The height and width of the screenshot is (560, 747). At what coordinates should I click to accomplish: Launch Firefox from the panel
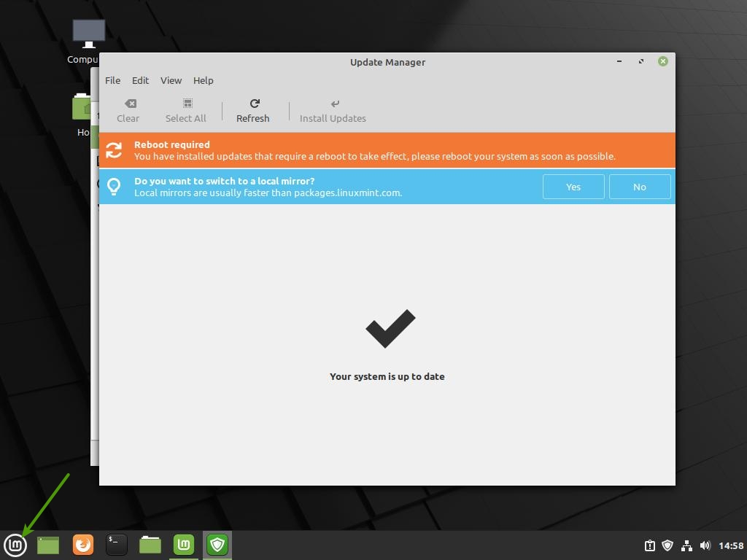[83, 545]
